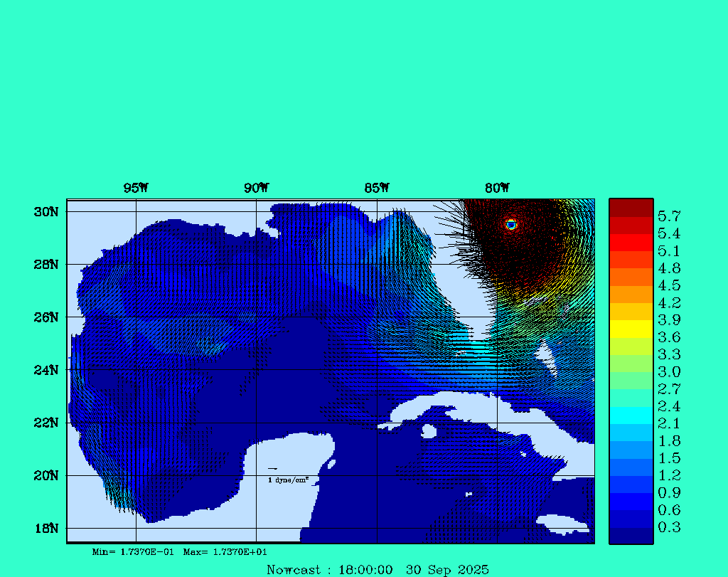The image size is (728, 577).
Task: Click the Max= 1.7370E+01 value text
Action: 225,552
